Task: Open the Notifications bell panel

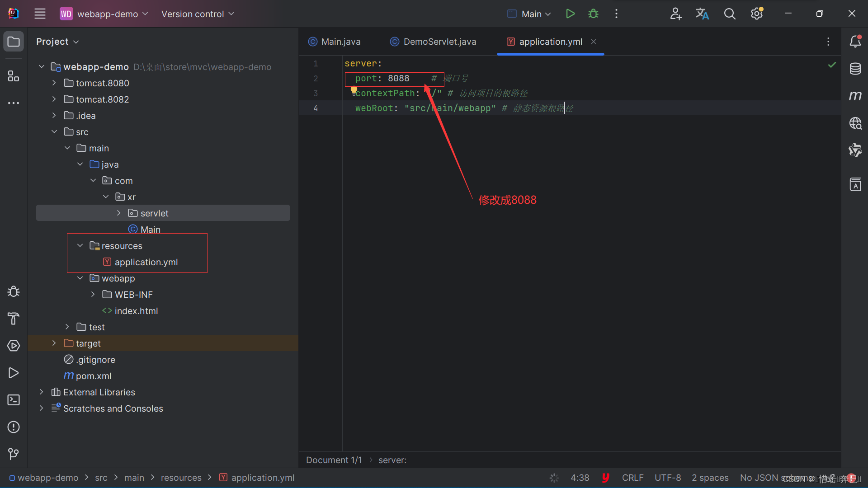Action: (x=855, y=42)
